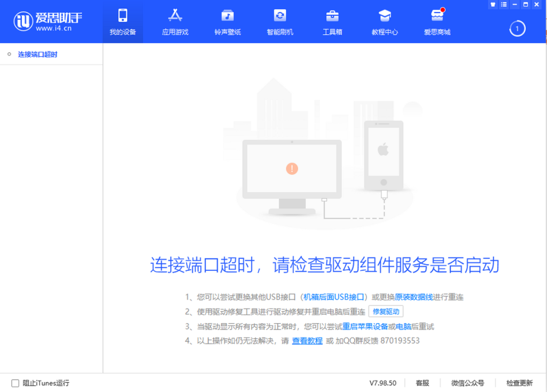Viewport: 547px width, 392px height.
Task: Enable the 阻止iTunes运行 checkbox
Action: 16,383
